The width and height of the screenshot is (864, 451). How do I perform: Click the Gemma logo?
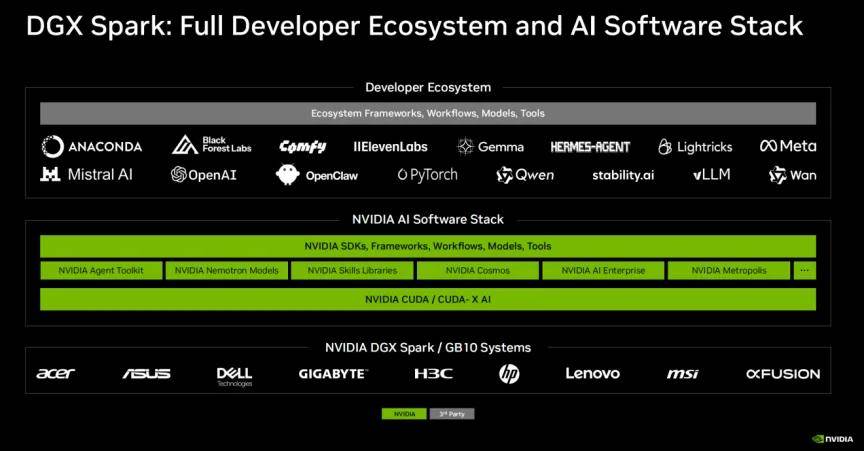click(490, 147)
